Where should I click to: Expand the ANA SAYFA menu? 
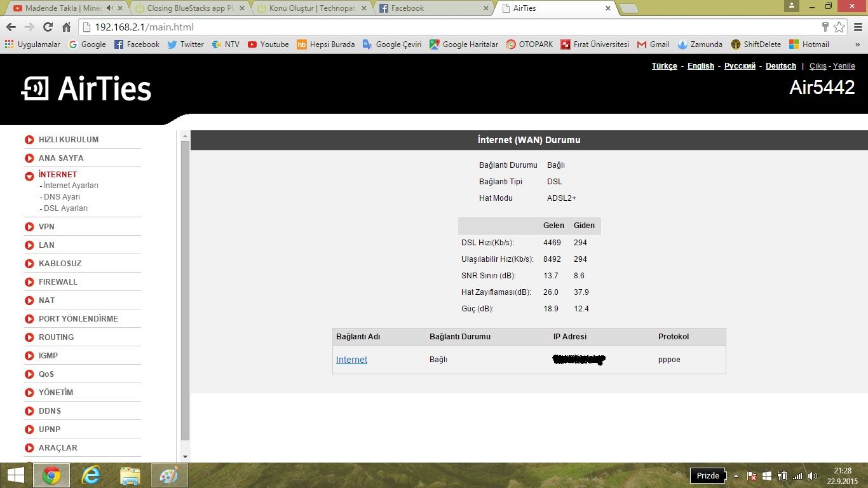(x=61, y=158)
